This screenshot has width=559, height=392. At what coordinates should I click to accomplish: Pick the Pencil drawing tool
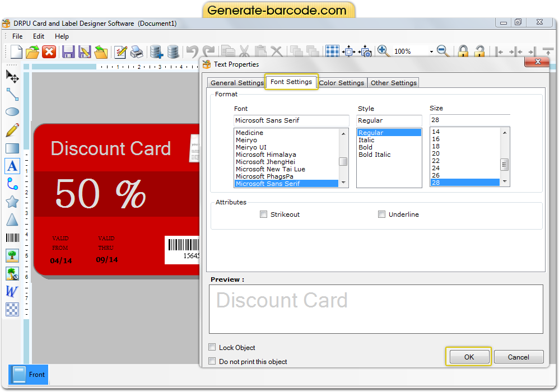pos(12,130)
